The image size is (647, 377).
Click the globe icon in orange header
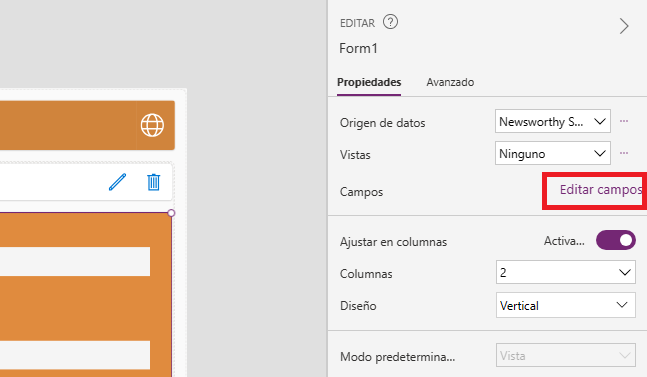click(x=152, y=125)
